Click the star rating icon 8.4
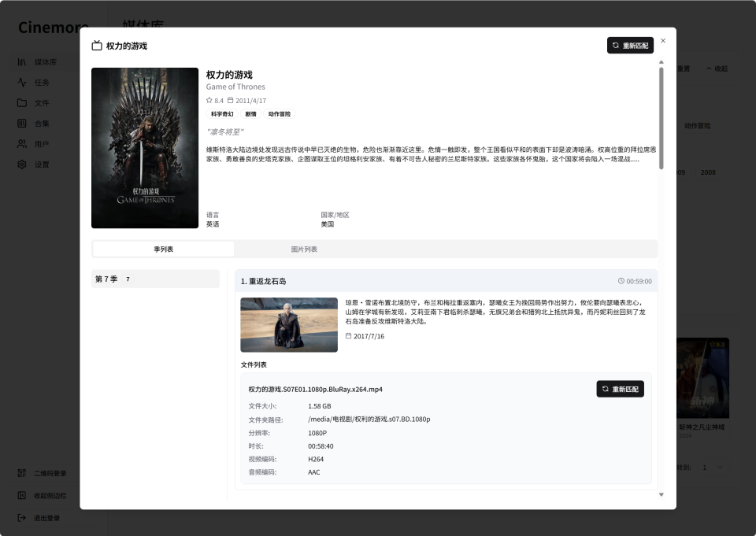Screen dimensions: 756x536 pyautogui.click(x=209, y=100)
